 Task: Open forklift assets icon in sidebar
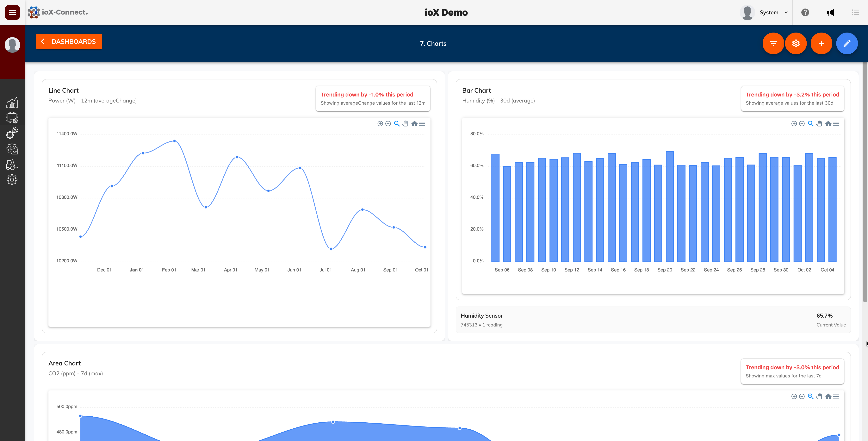(x=12, y=165)
